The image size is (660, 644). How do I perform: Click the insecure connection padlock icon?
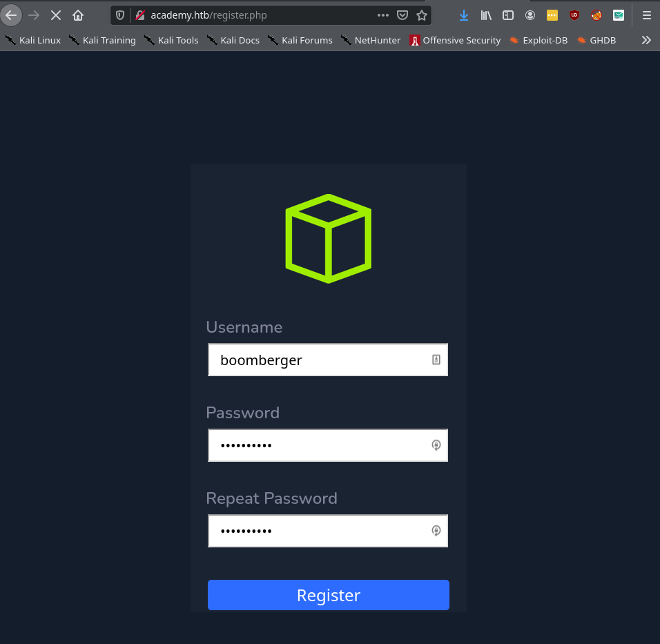tap(139, 14)
